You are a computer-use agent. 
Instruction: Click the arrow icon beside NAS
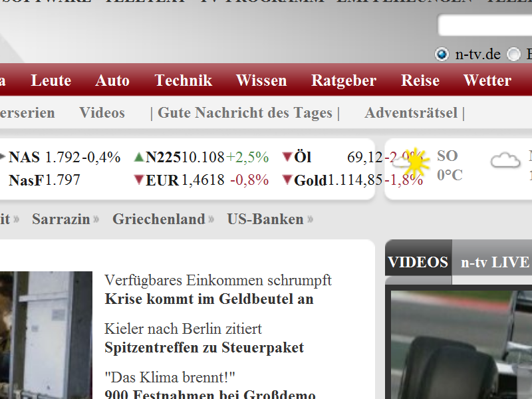coord(3,156)
